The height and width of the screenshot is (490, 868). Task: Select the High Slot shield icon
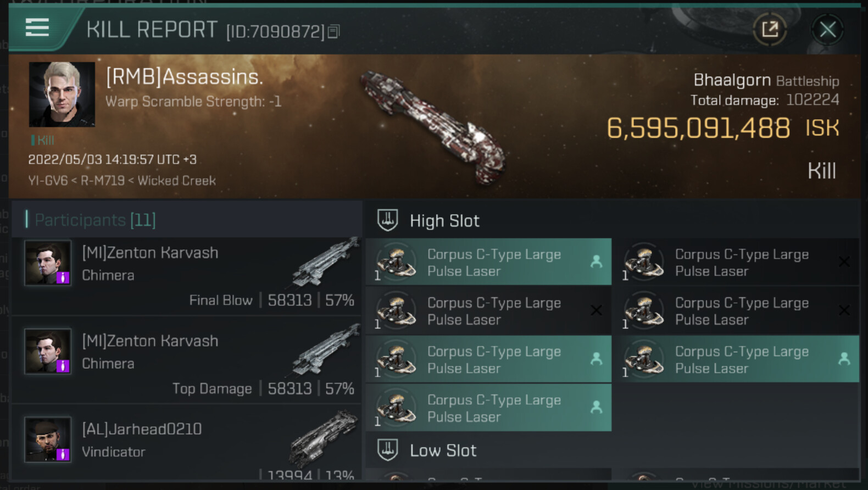pyautogui.click(x=387, y=220)
